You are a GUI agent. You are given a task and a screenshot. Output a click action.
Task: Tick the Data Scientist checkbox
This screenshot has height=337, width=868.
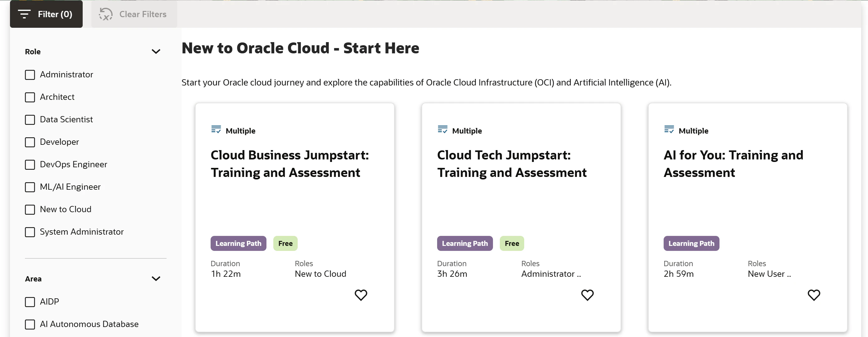(30, 120)
